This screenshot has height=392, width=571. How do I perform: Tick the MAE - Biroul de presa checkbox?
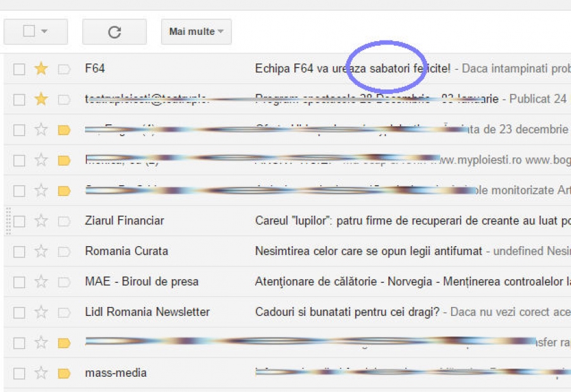pos(19,282)
